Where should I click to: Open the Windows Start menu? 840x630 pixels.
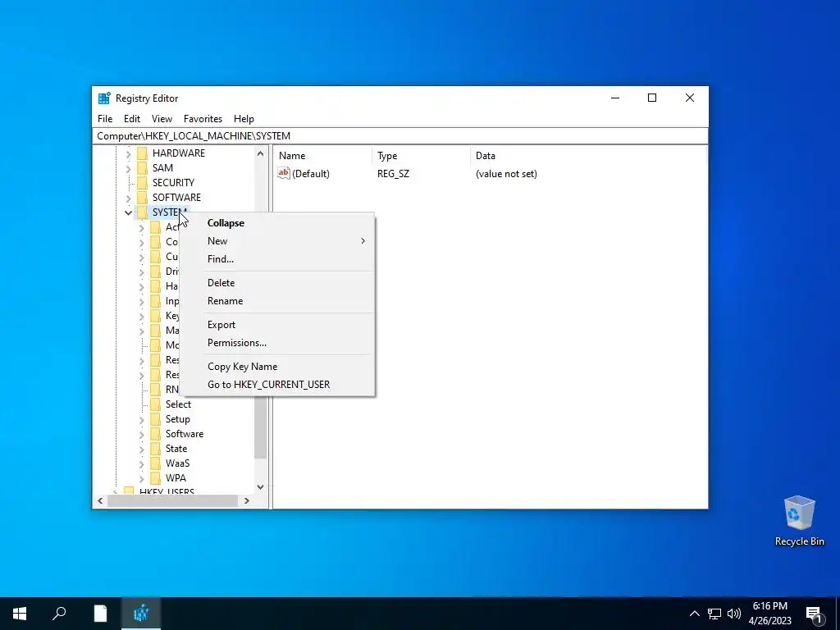pyautogui.click(x=20, y=614)
